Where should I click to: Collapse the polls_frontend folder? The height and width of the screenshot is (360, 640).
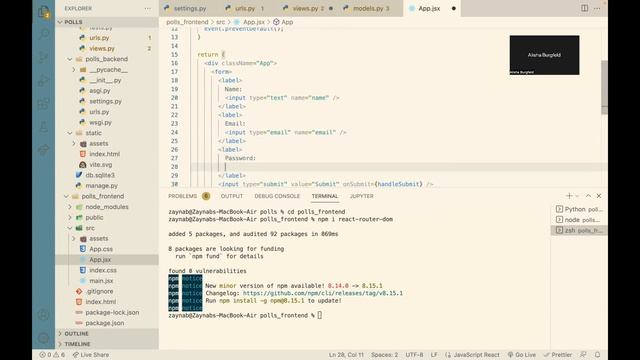pyautogui.click(x=107, y=196)
